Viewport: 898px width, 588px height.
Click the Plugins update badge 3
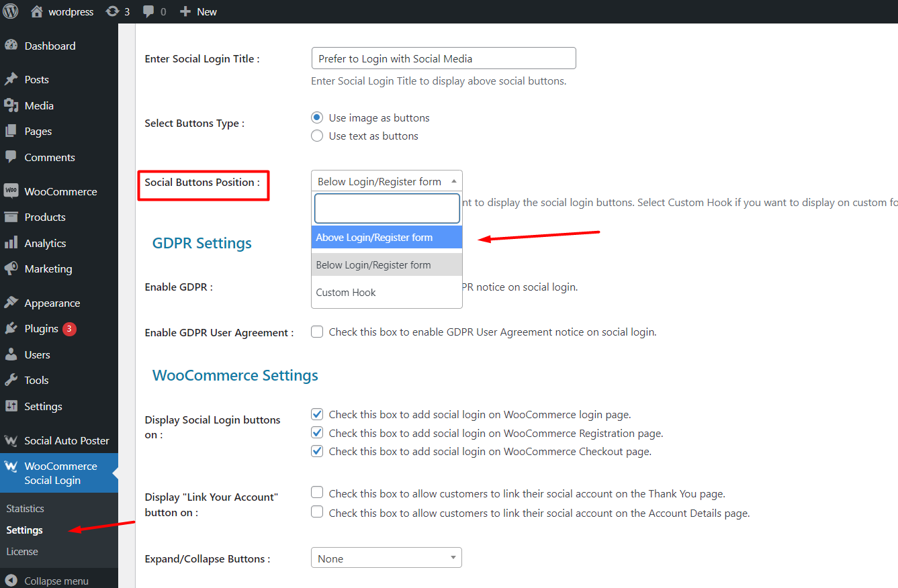tap(69, 329)
